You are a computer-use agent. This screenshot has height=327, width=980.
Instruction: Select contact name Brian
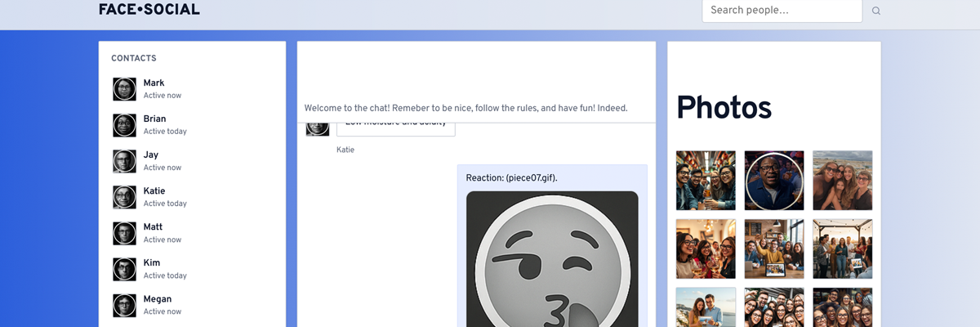tap(154, 119)
